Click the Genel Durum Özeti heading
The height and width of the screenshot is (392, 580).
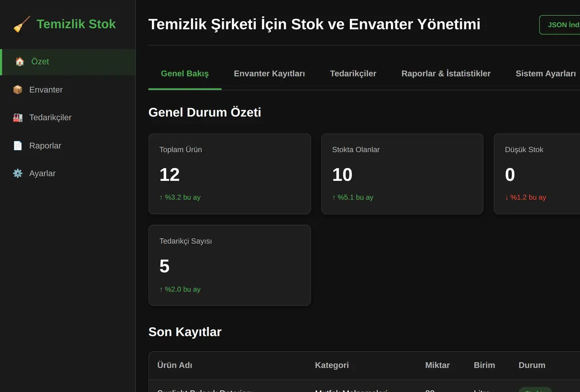tap(204, 112)
